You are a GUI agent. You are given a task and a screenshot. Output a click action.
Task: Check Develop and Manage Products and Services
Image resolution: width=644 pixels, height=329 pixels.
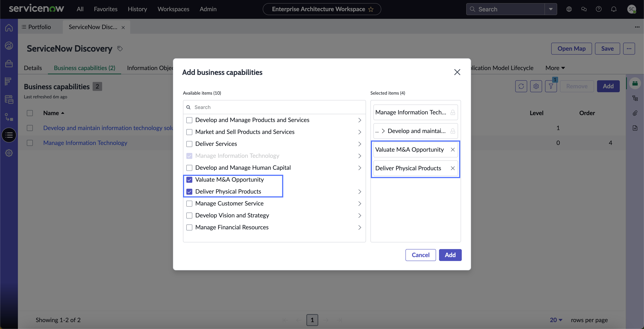189,120
